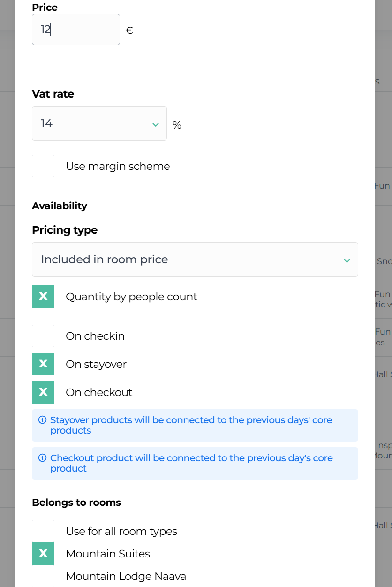Uncheck the Mountain Suites room checkbox
The height and width of the screenshot is (587, 392).
pos(43,554)
